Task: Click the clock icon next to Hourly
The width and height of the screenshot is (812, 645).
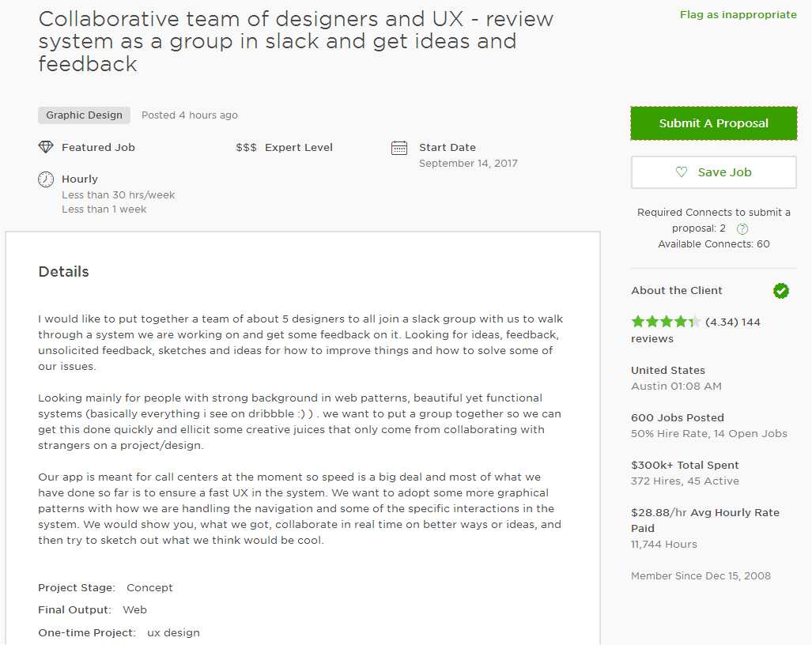Action: (x=47, y=179)
